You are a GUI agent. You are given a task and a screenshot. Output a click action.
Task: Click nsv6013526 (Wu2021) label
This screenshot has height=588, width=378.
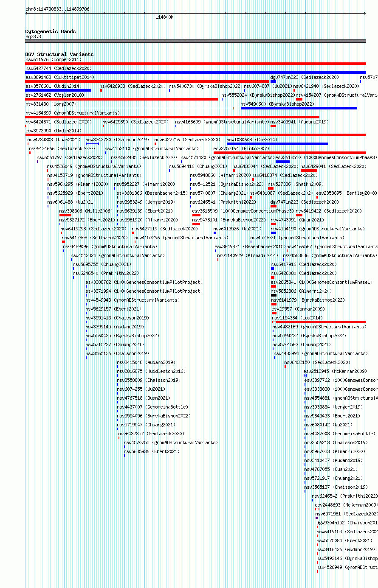[x=238, y=229]
